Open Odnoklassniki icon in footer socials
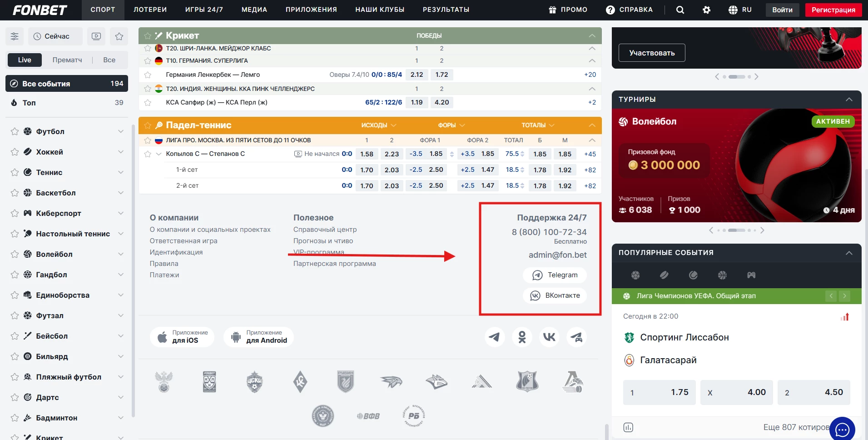 (x=522, y=337)
